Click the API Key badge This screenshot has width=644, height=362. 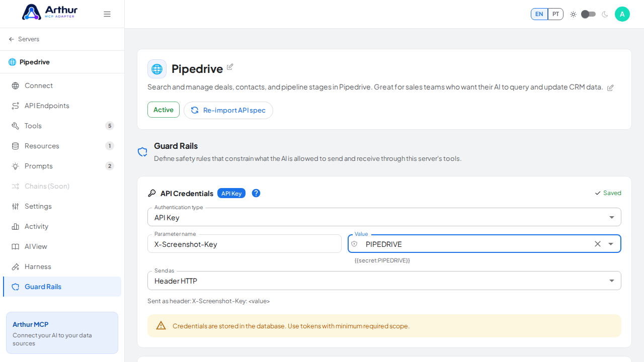tap(231, 193)
